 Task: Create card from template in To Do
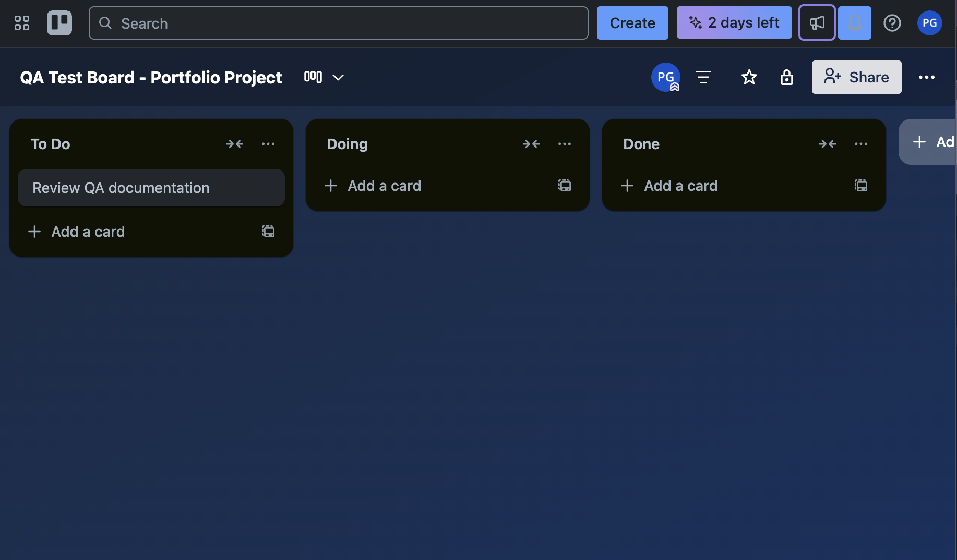[268, 232]
